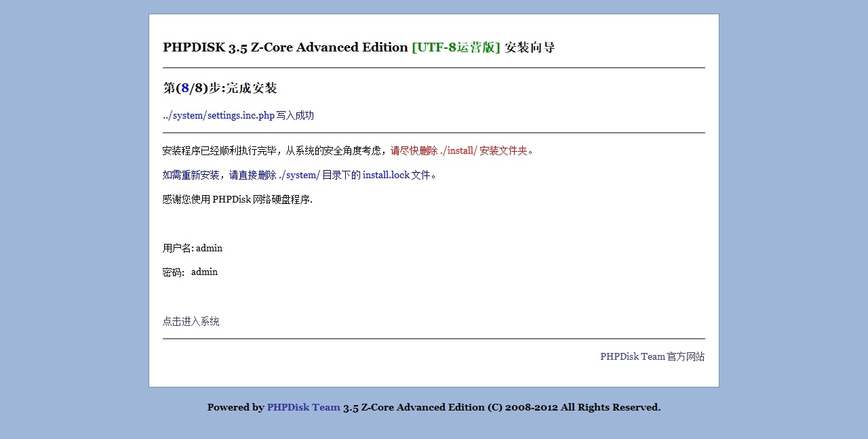Click the blue install.lock reinstall notice
Screen dimensions: 868x439
(x=300, y=175)
